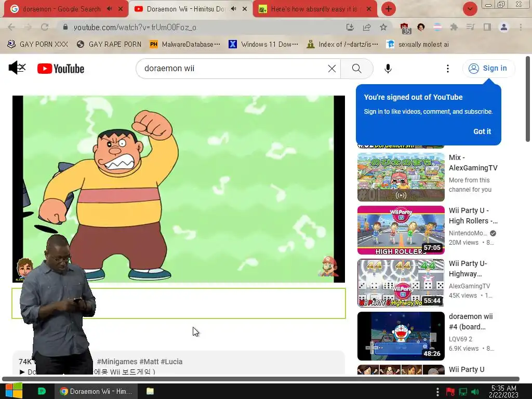Select the Doraemon Wii Chrome taskbar button
532x399 pixels.
[96, 391]
